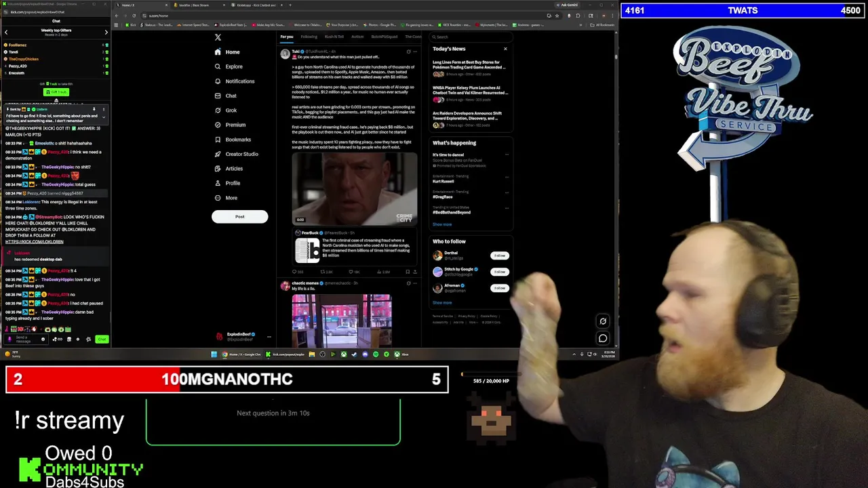Show next Weekly top Gifters panel
The image size is (868, 488).
pyautogui.click(x=106, y=32)
